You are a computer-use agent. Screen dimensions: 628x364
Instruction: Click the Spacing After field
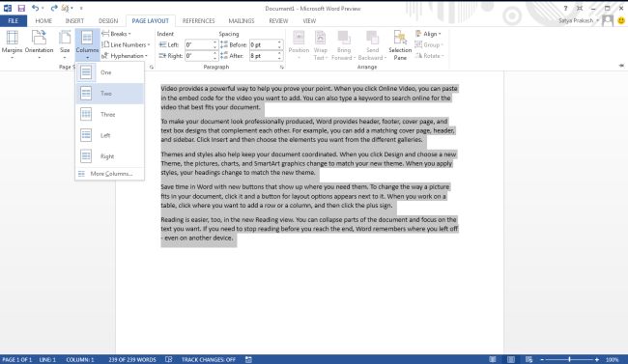263,56
